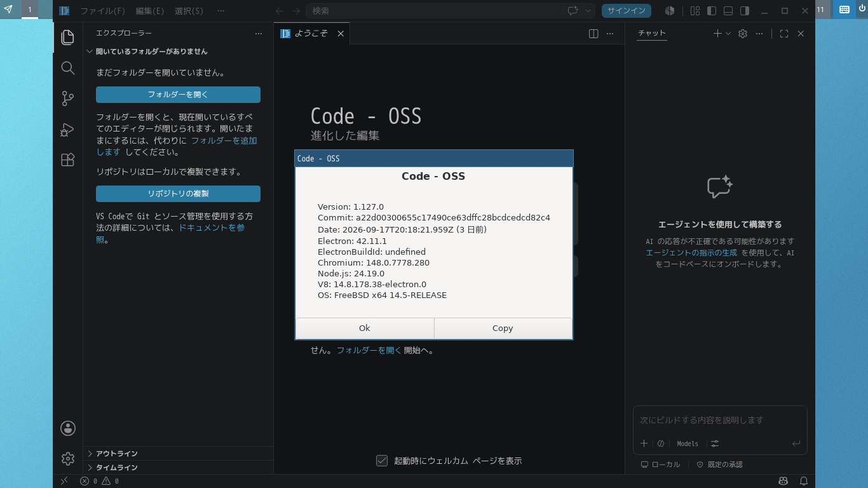
Task: Open the Manage gear icon in activity bar
Action: coord(68,458)
